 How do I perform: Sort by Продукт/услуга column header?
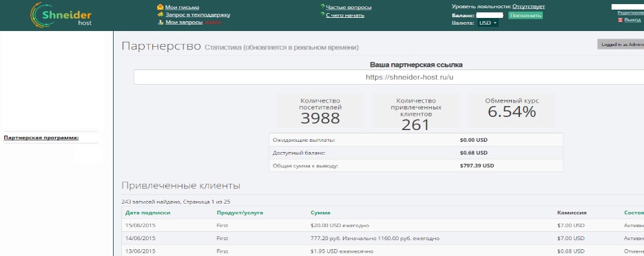click(240, 213)
